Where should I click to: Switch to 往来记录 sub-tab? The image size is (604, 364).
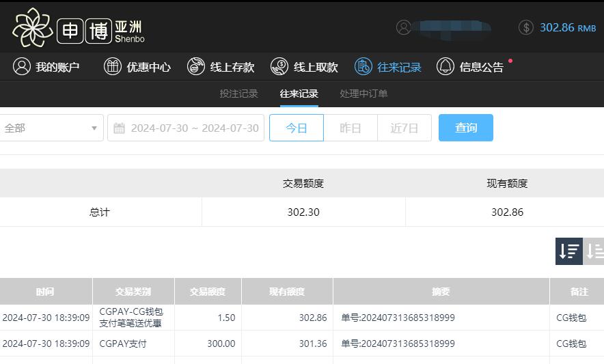tap(299, 94)
